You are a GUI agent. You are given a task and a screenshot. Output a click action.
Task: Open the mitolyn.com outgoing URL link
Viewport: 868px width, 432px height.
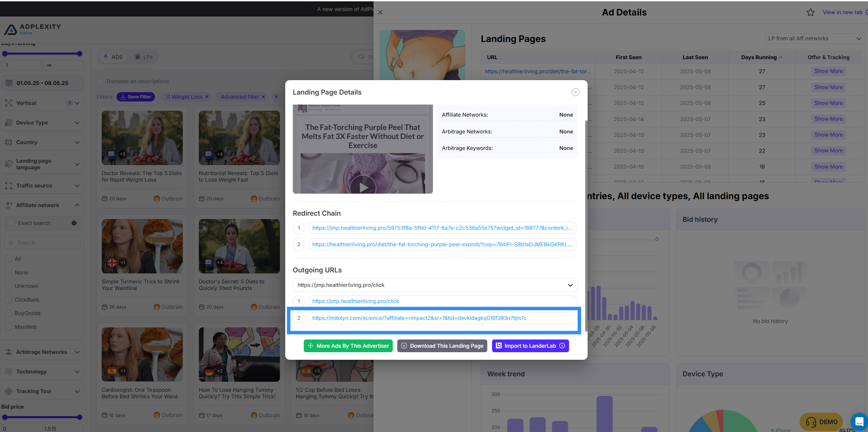(x=419, y=318)
